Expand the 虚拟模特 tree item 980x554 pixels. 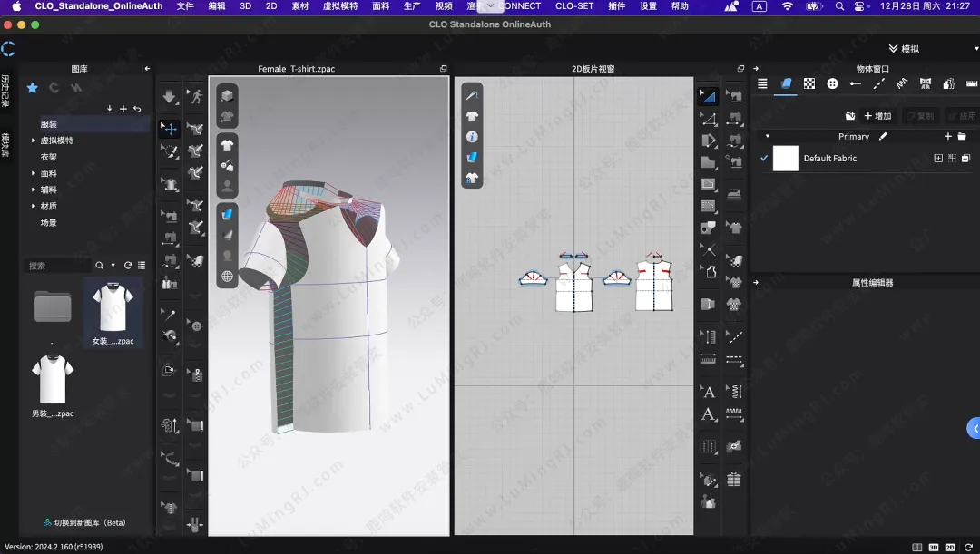(34, 141)
